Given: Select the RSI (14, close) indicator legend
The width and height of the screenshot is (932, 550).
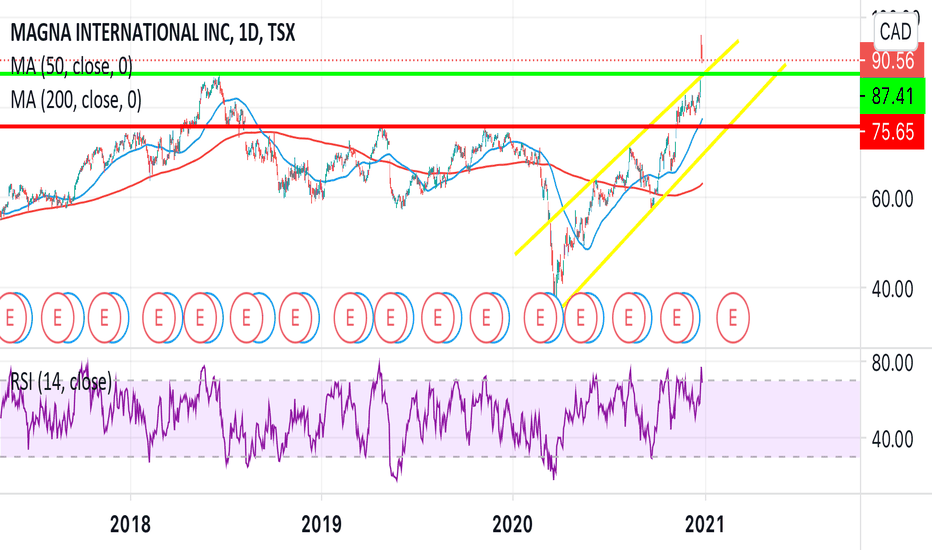Looking at the screenshot, I should tap(61, 382).
